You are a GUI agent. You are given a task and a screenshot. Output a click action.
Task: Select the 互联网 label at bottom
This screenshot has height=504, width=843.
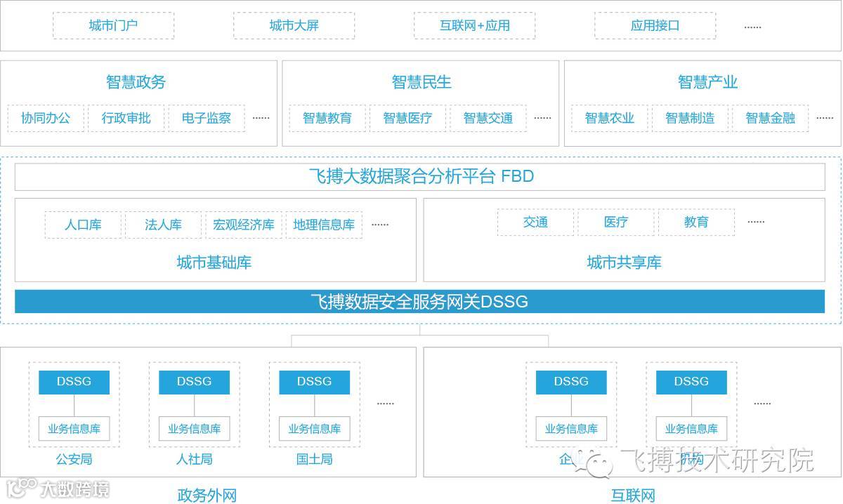633,496
